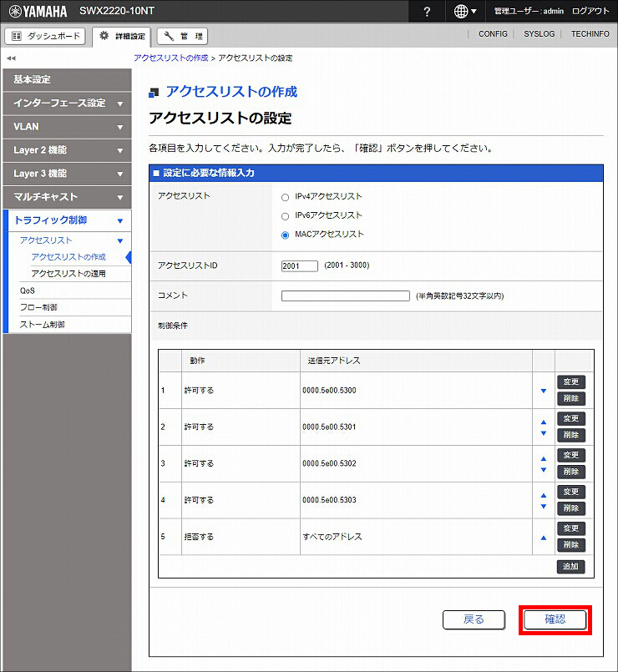Image resolution: width=618 pixels, height=672 pixels.
Task: Focus the コメント input field
Action: (x=345, y=296)
